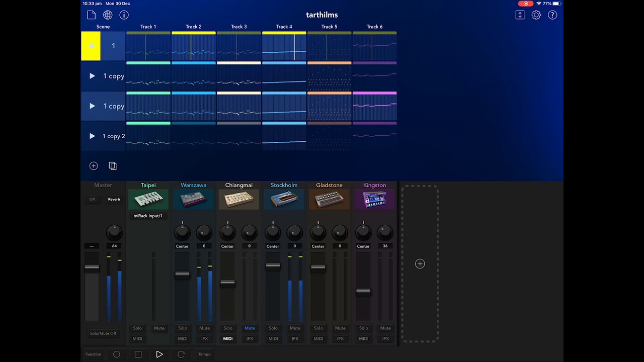Select the Track 6 header
644x362 pixels.
[x=375, y=27]
